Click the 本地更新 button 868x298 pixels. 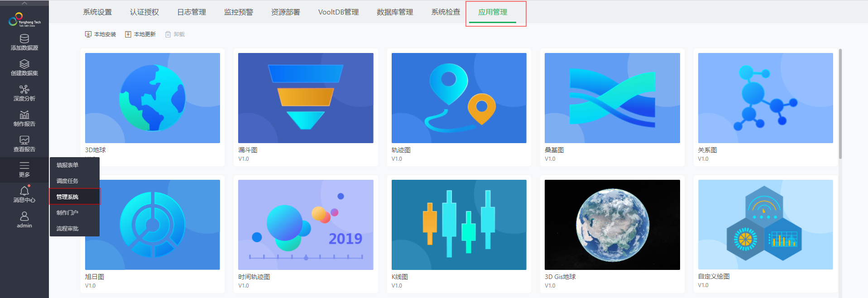pyautogui.click(x=140, y=34)
